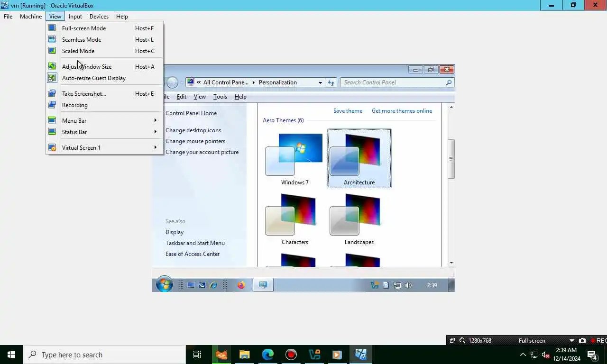The height and width of the screenshot is (364, 607).
Task: Expand the Menu Bar submenu
Action: 105,120
